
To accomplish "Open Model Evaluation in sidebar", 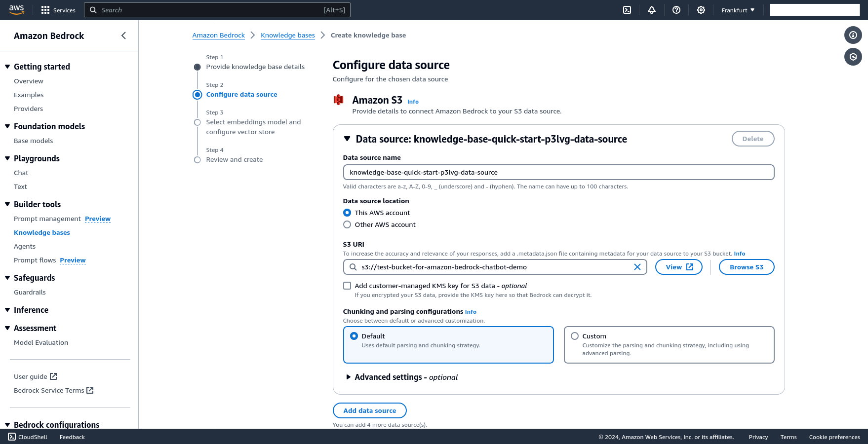I will click(41, 342).
